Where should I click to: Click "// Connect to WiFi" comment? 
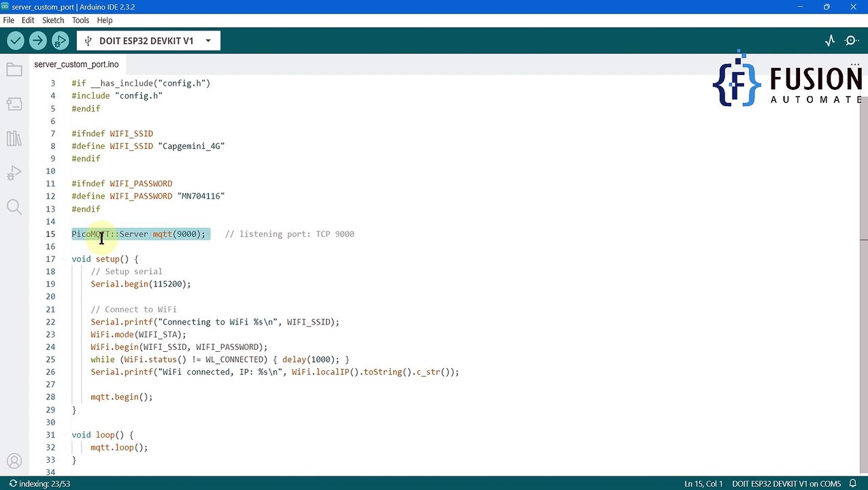[x=133, y=310]
